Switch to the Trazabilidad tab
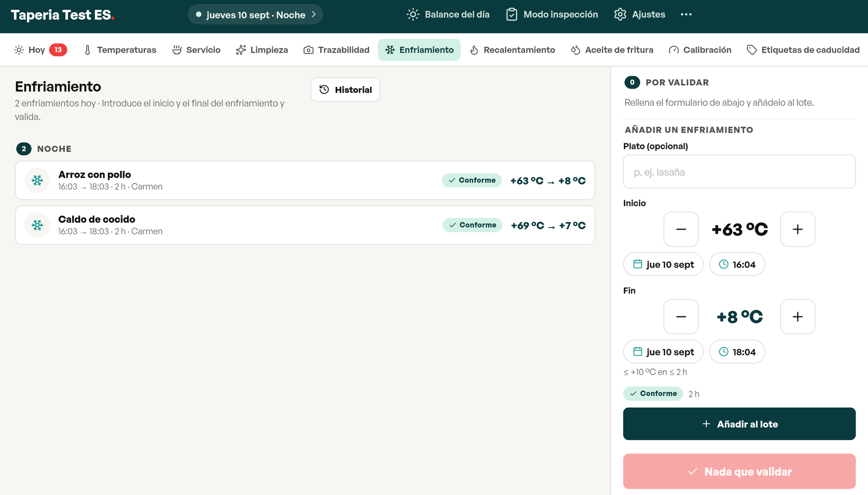 pos(336,50)
